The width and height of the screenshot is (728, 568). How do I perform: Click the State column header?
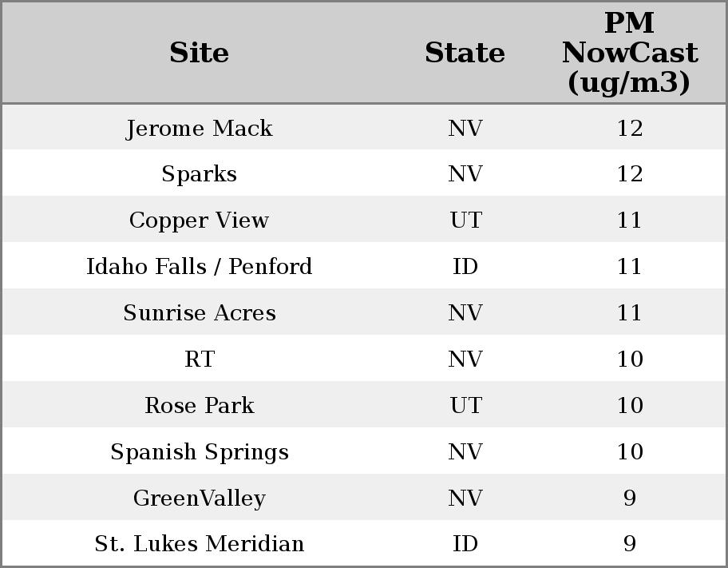[465, 53]
